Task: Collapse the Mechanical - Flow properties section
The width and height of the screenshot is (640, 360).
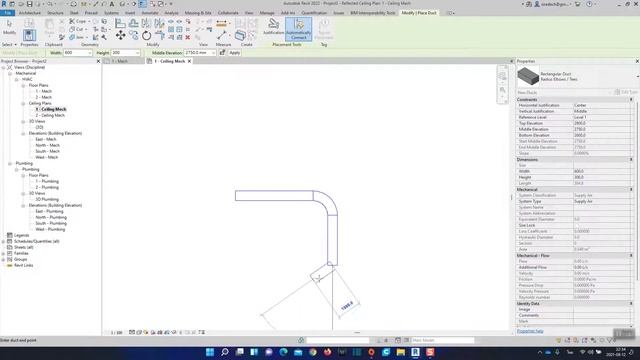Action: point(631,256)
